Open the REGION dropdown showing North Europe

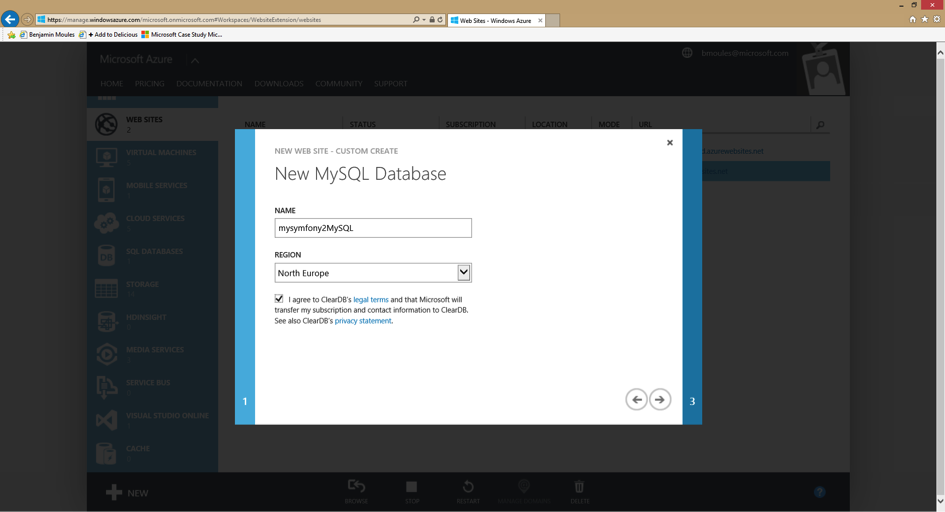[373, 273]
